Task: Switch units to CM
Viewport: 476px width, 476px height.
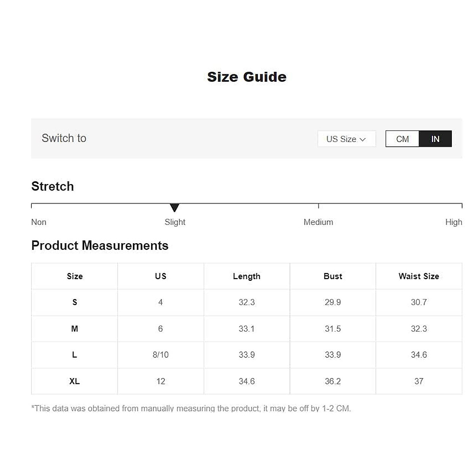Action: coord(402,139)
